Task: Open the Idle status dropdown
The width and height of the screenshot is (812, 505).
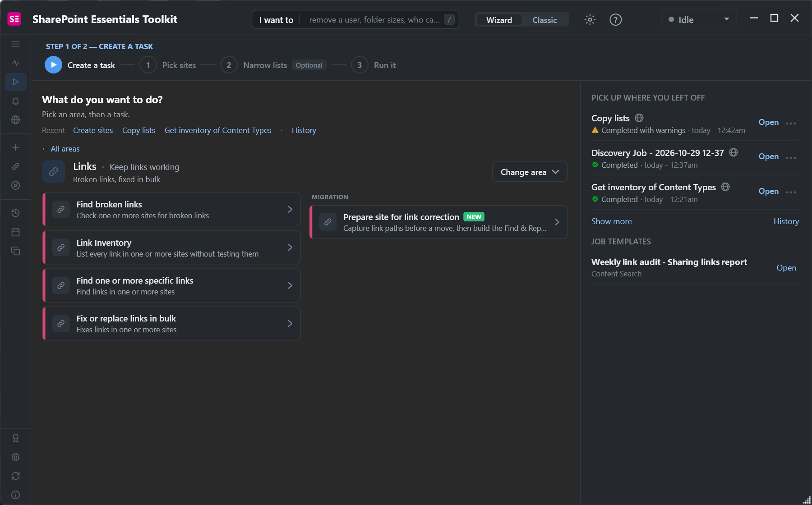Action: tap(699, 20)
